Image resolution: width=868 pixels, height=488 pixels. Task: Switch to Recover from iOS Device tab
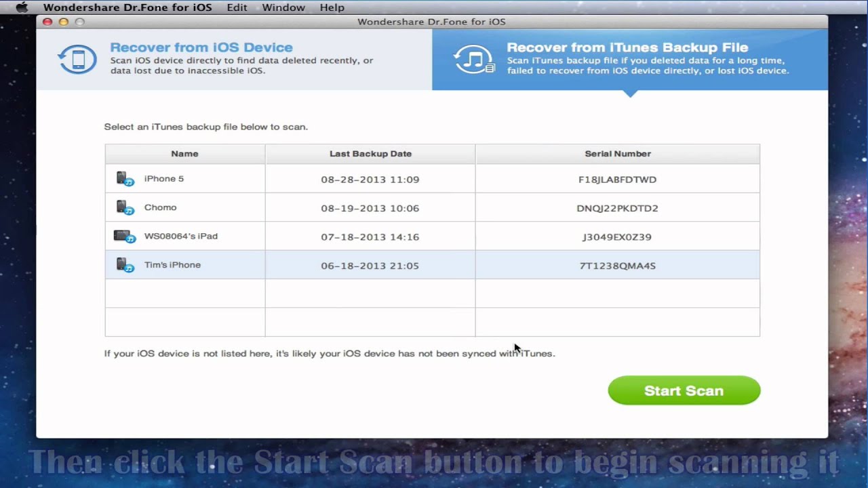coord(234,60)
